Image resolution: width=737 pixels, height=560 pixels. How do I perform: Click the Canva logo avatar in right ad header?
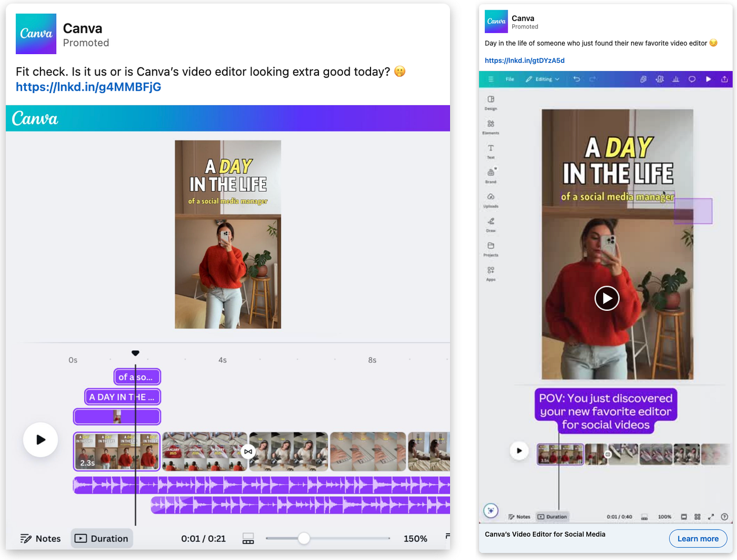coord(496,21)
